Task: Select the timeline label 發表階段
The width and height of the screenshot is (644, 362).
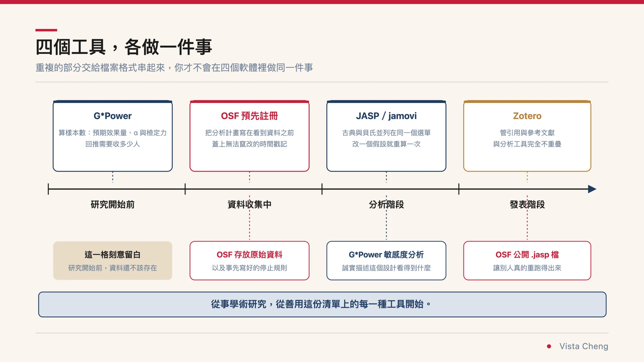Action: pos(527,204)
